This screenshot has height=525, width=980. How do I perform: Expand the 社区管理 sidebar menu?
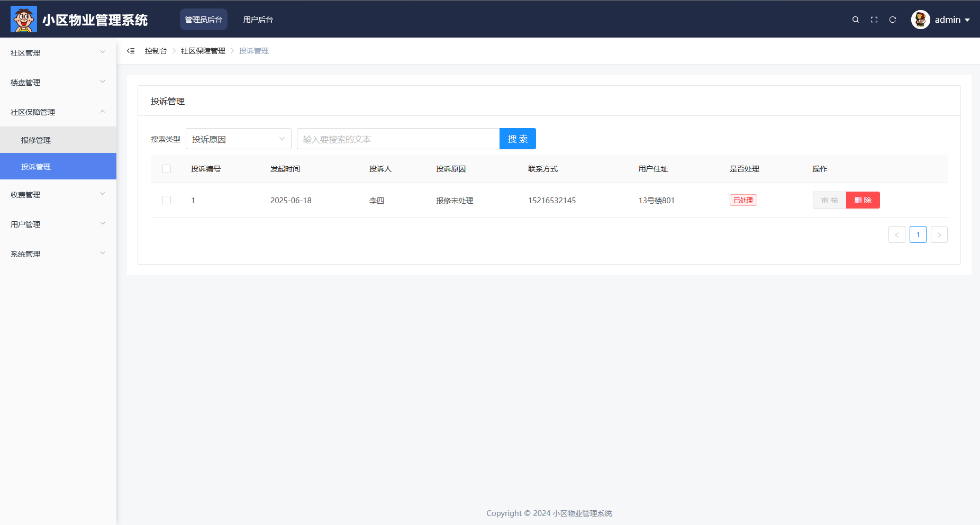point(58,52)
